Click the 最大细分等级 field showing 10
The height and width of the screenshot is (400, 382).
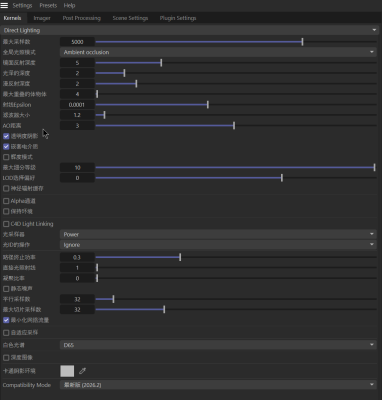(77, 167)
